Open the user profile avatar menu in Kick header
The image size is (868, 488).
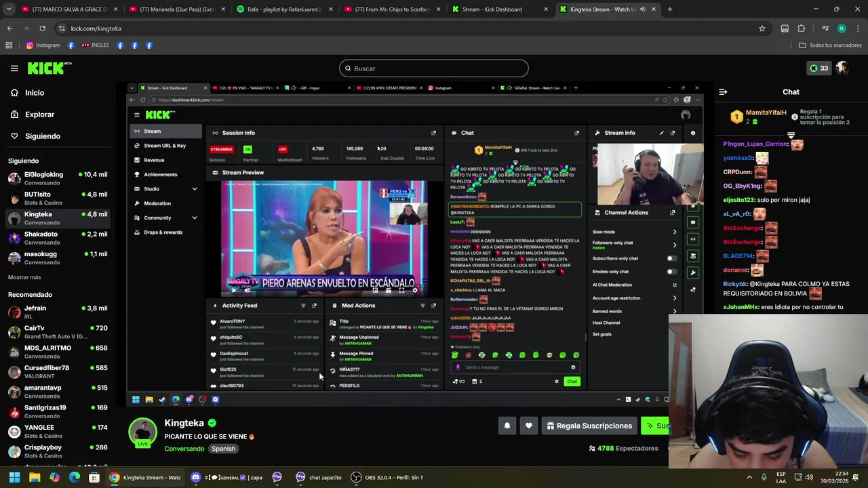click(x=842, y=68)
